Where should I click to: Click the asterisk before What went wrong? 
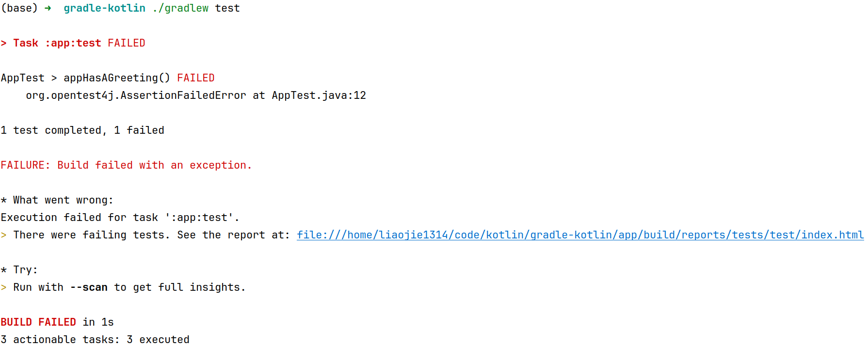(4, 200)
